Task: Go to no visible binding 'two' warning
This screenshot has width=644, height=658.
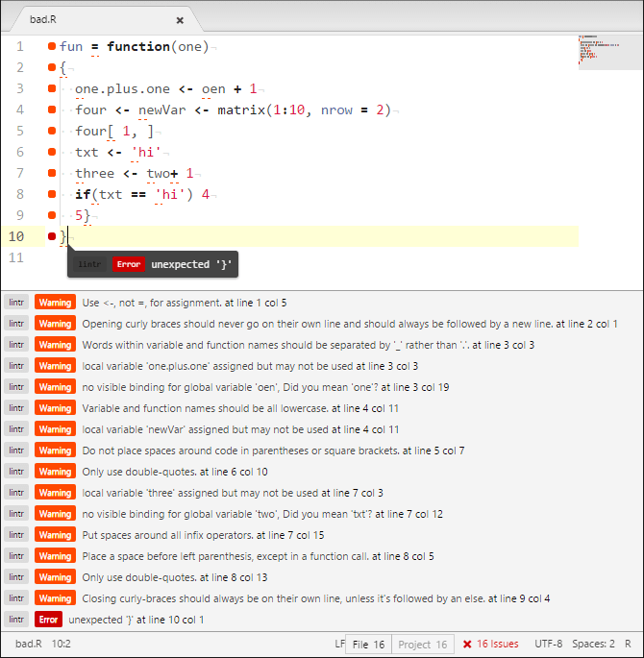Action: point(262,514)
